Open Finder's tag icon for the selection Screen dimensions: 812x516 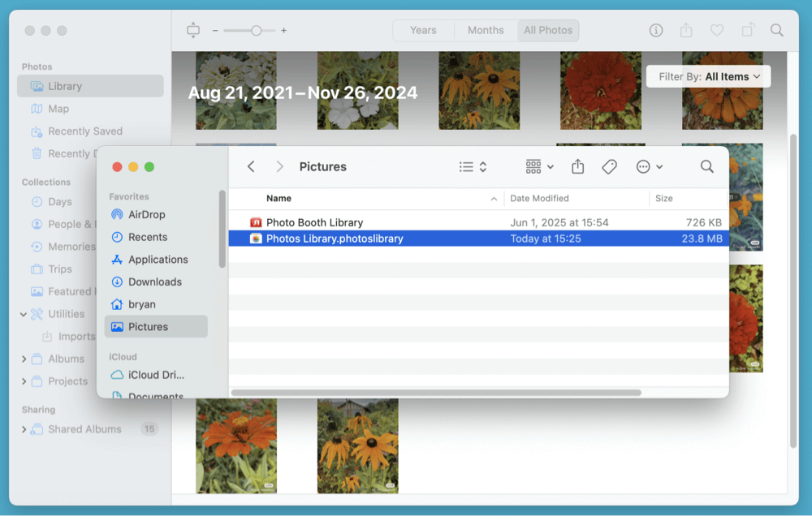coord(609,166)
